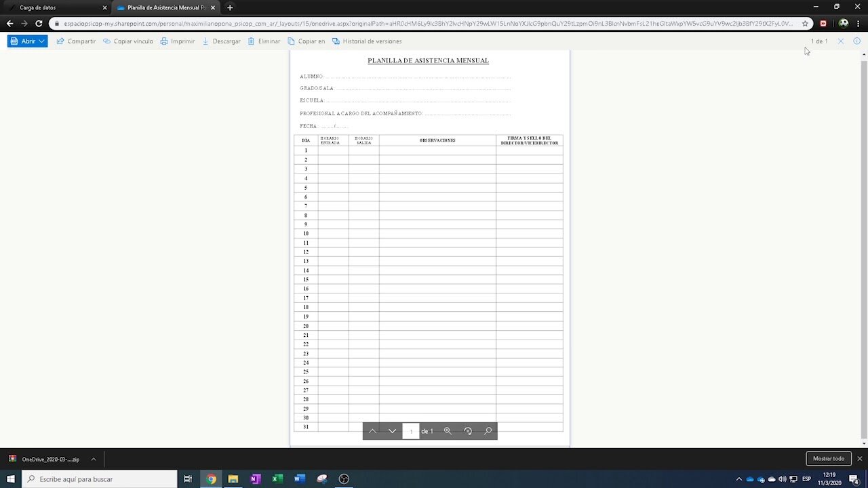Open the info details pane icon
868x488 pixels.
pyautogui.click(x=856, y=41)
